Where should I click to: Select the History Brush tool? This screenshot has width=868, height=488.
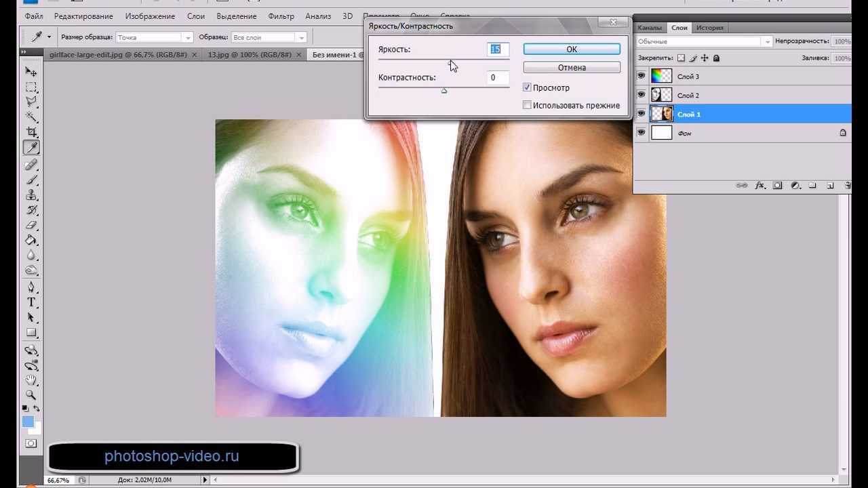(31, 210)
